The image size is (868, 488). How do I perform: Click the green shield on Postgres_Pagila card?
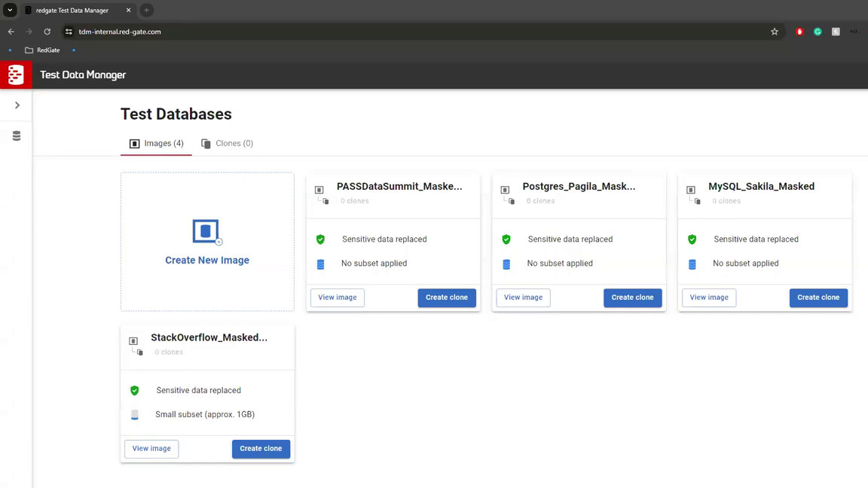tap(506, 239)
